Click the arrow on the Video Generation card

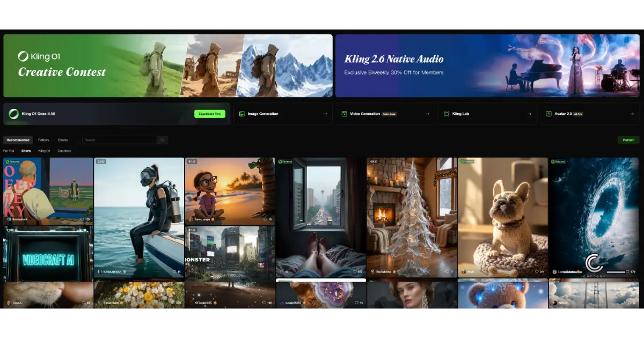coord(427,114)
